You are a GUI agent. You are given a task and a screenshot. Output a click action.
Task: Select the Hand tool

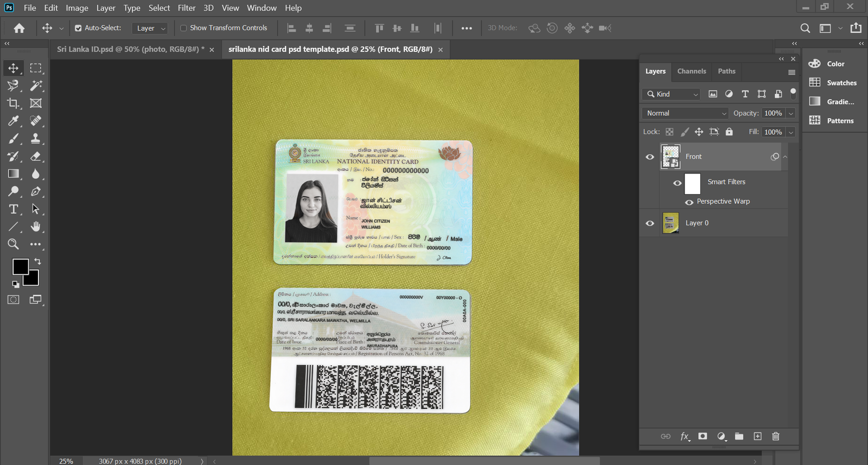pyautogui.click(x=36, y=227)
